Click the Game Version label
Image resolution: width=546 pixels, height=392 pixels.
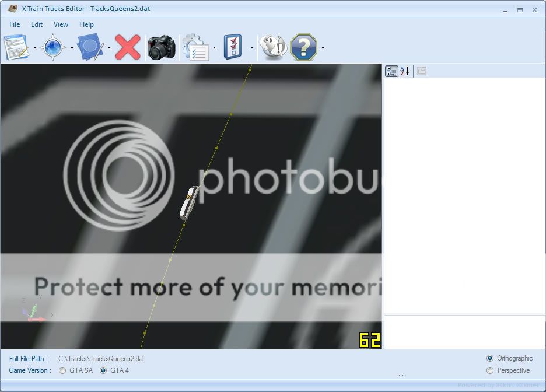[30, 370]
